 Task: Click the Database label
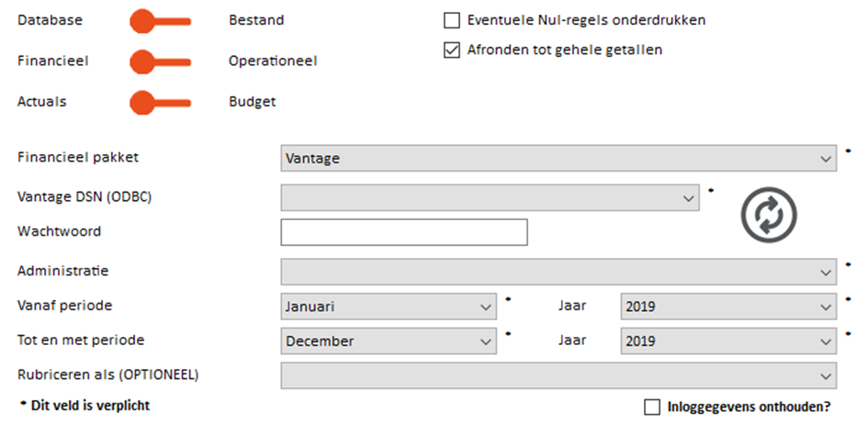[x=50, y=20]
